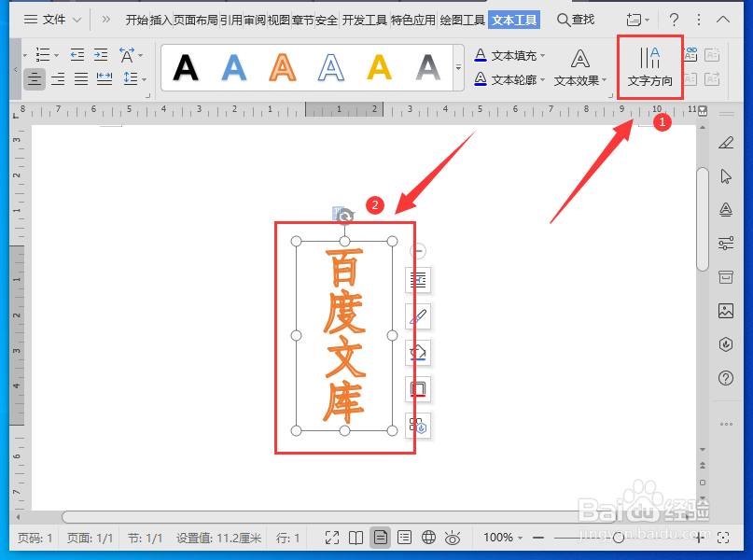Click the numbered list icon
Image resolution: width=753 pixels, height=560 pixels.
(x=43, y=55)
